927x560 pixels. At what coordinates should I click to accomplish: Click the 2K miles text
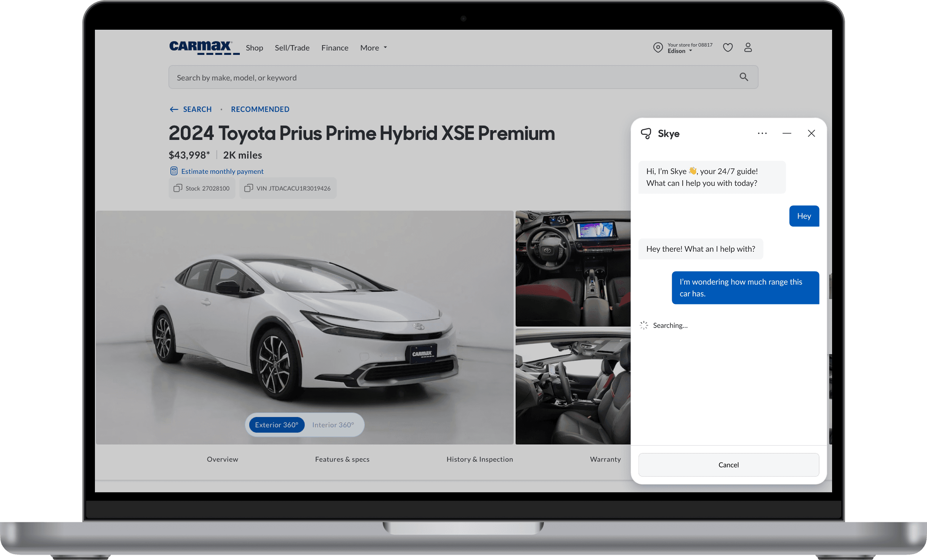[x=242, y=155]
